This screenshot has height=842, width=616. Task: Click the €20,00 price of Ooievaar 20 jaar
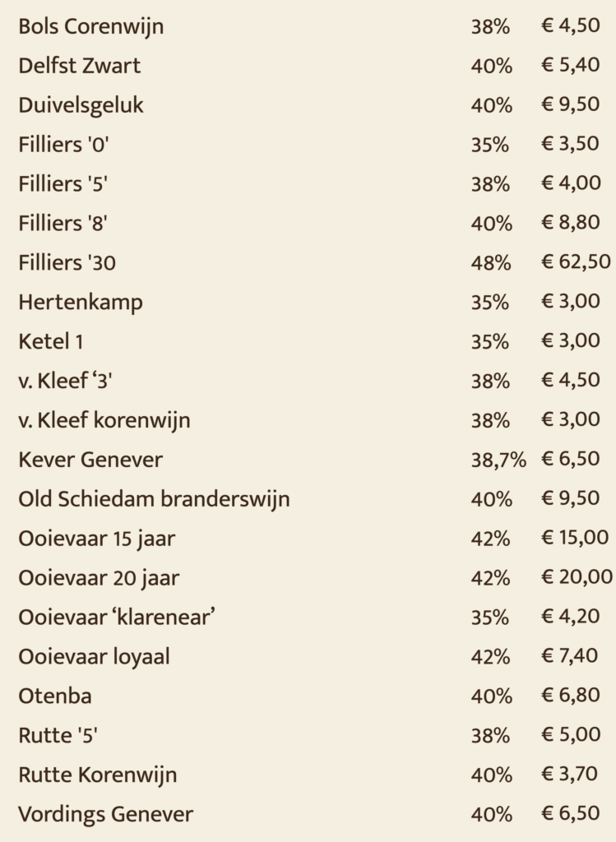click(x=577, y=576)
